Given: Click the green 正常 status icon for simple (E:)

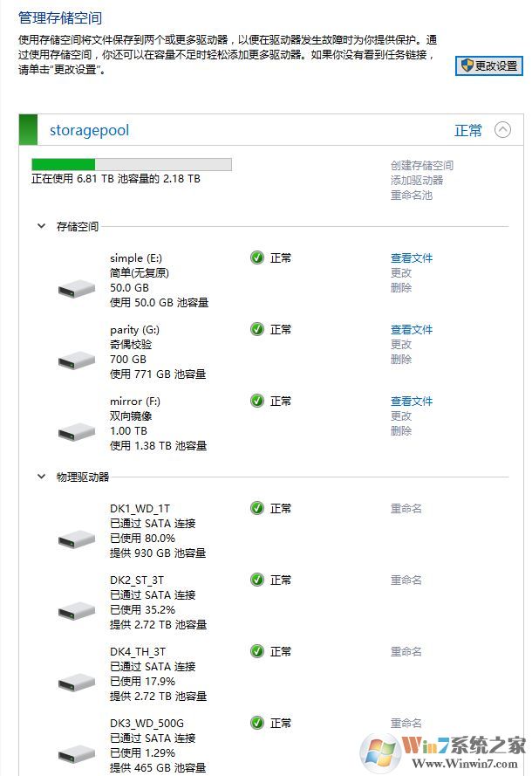Looking at the screenshot, I should (x=256, y=258).
